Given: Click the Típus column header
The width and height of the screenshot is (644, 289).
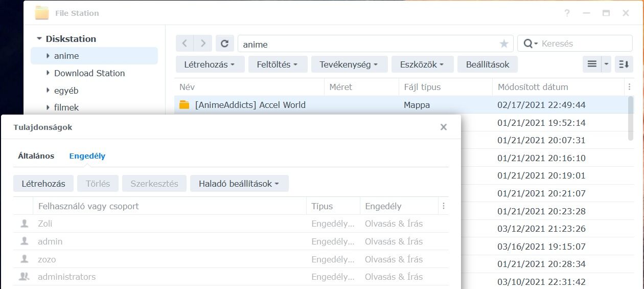Looking at the screenshot, I should pyautogui.click(x=333, y=206).
